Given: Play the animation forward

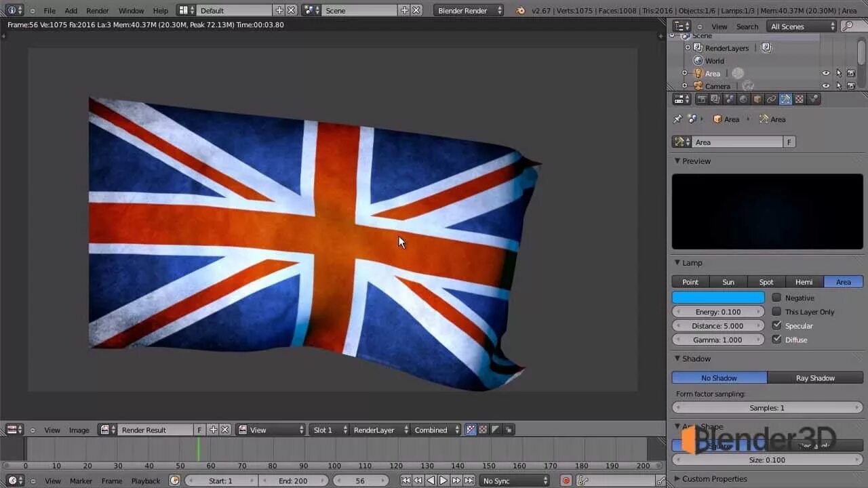Looking at the screenshot, I should tap(443, 481).
